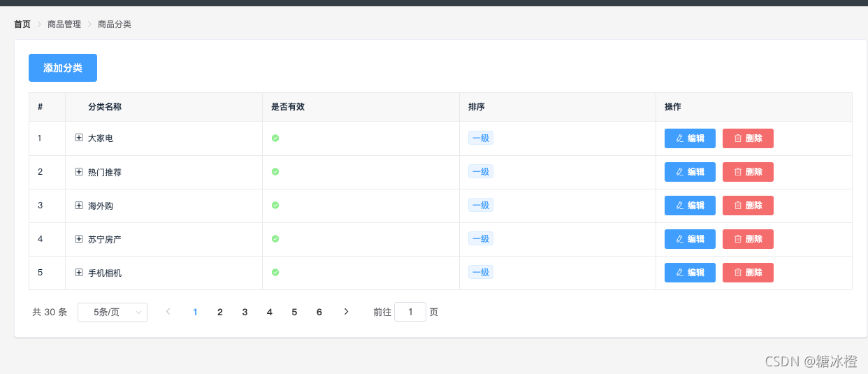
Task: Focus the 前往 page number input
Action: (x=410, y=312)
